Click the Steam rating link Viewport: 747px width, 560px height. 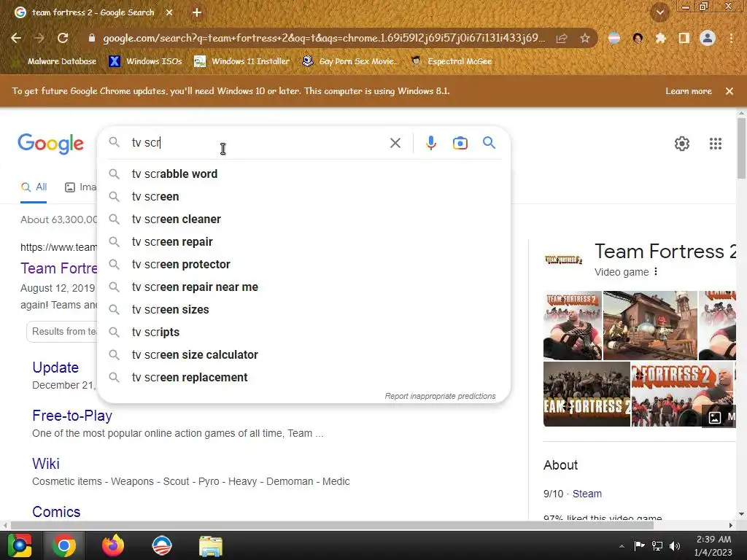coord(587,494)
